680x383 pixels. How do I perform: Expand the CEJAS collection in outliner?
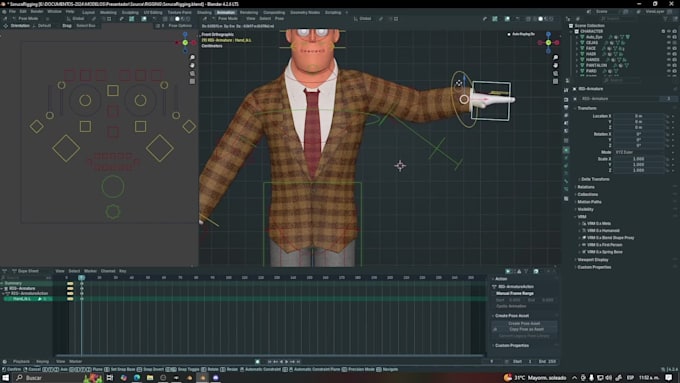577,43
